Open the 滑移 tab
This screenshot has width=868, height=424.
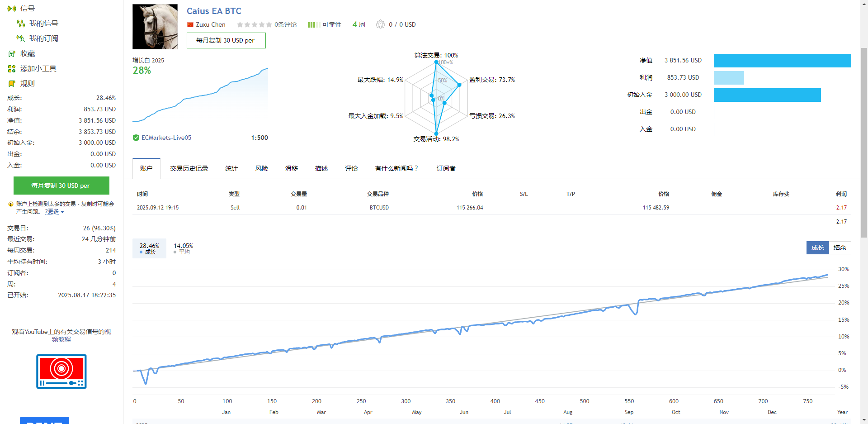pos(292,168)
